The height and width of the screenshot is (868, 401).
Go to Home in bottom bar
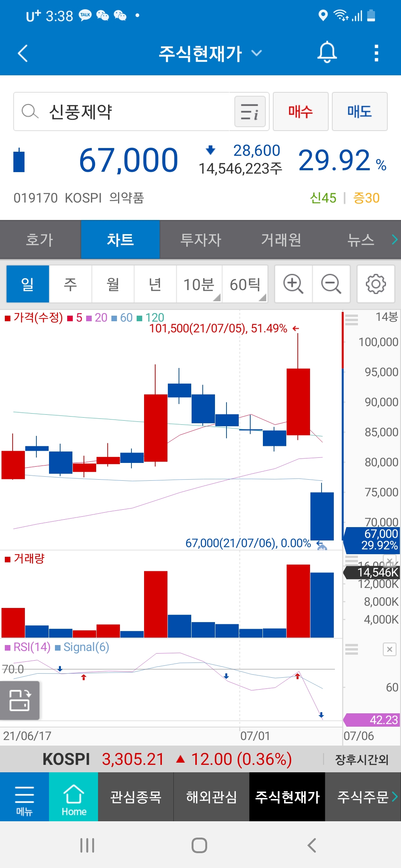pos(74,797)
